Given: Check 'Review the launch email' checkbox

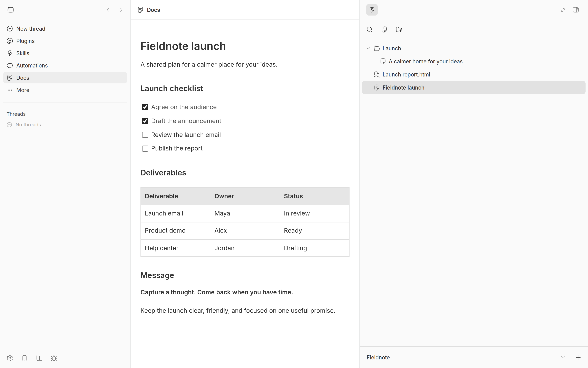Looking at the screenshot, I should pos(145,135).
